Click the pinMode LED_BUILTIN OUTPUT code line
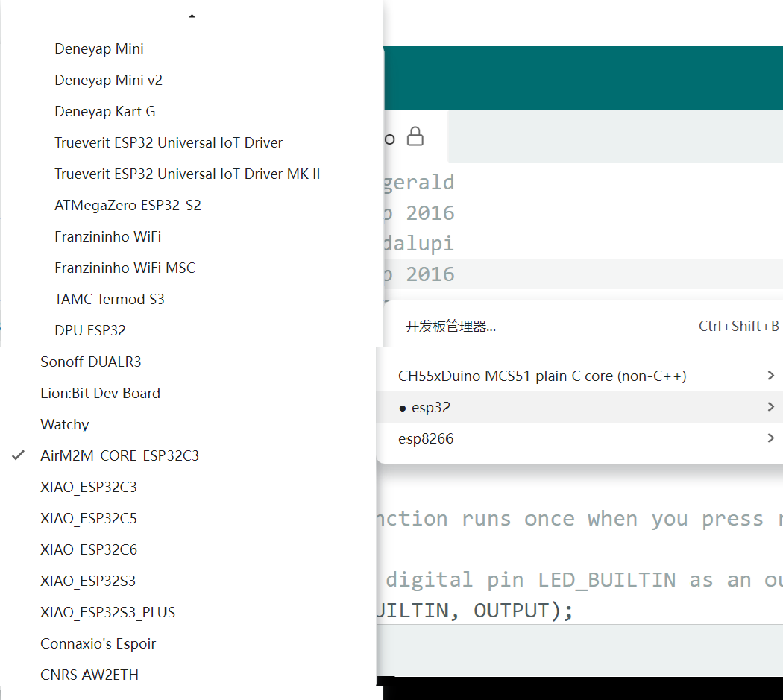 coord(474,611)
